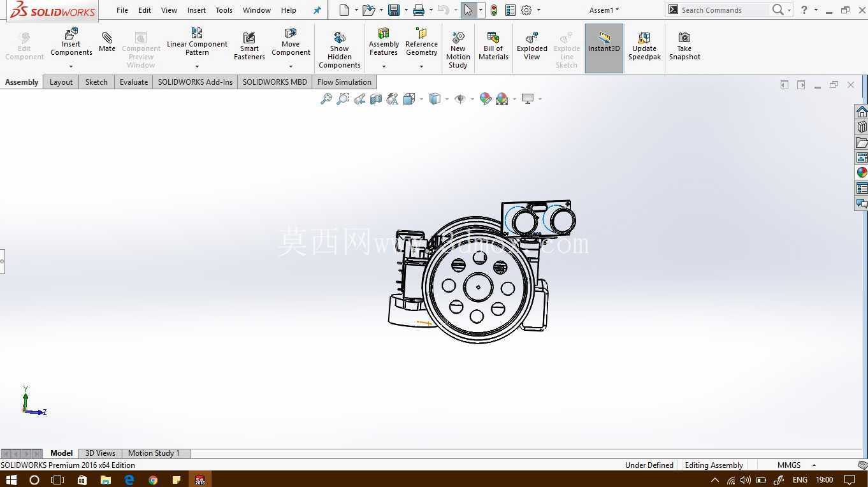Open the Appearances task pane tab

[862, 173]
